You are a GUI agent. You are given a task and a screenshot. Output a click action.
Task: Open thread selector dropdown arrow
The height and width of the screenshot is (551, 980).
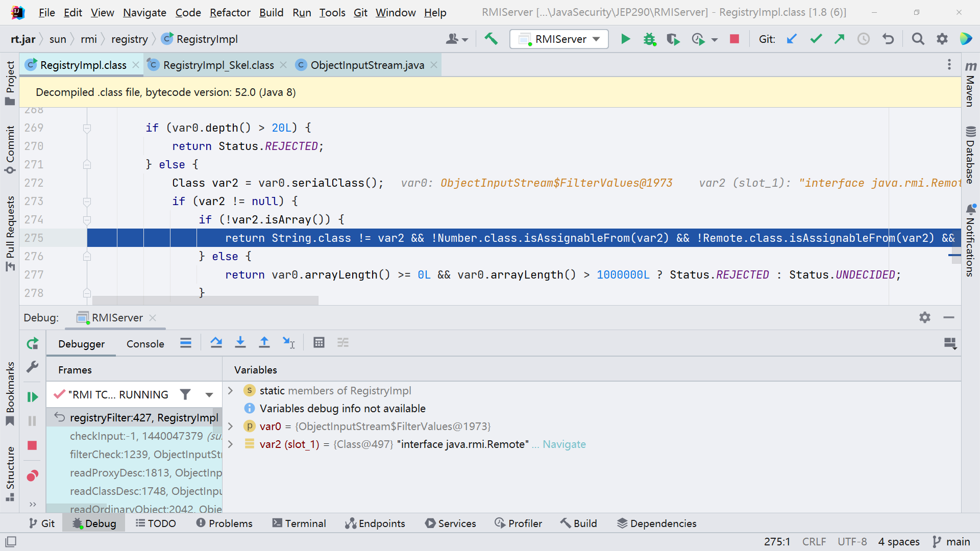[209, 394]
